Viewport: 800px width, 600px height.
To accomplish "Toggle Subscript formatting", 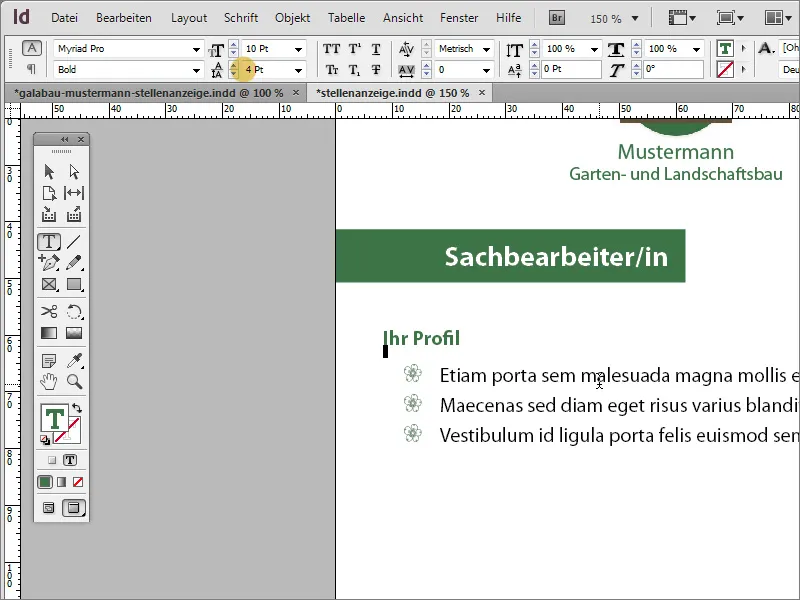I will click(355, 70).
